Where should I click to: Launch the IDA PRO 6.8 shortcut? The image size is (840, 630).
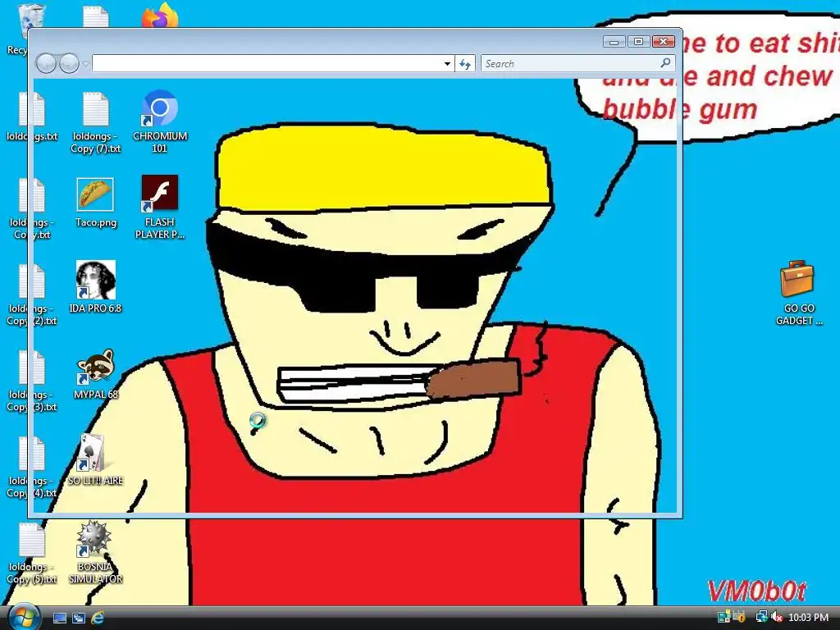[95, 287]
